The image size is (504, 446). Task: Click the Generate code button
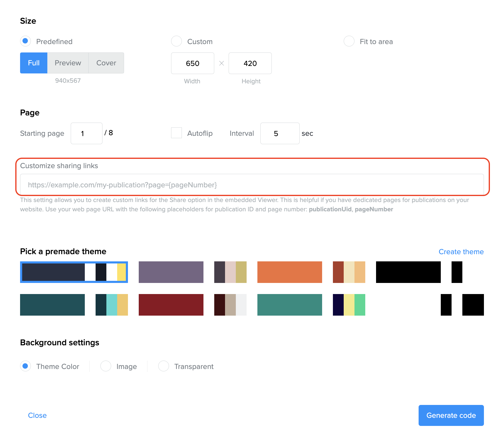(x=451, y=415)
